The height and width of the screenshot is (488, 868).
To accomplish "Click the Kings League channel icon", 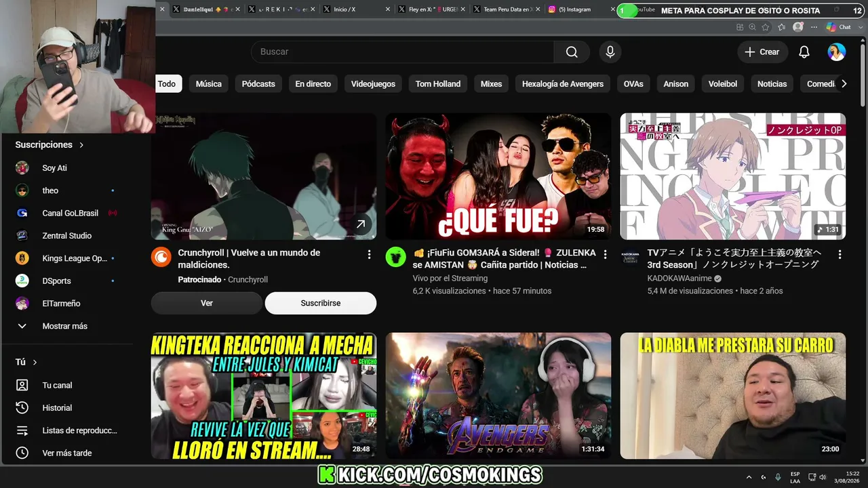I will (22, 258).
